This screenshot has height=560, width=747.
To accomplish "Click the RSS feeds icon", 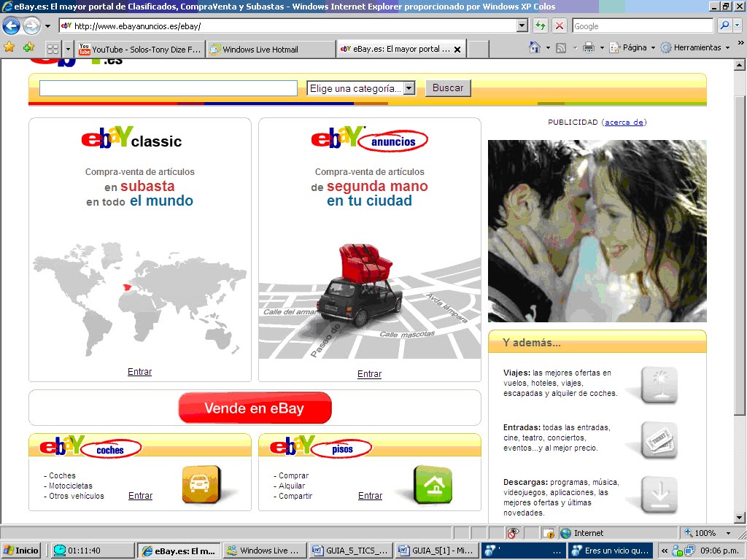I will (561, 47).
